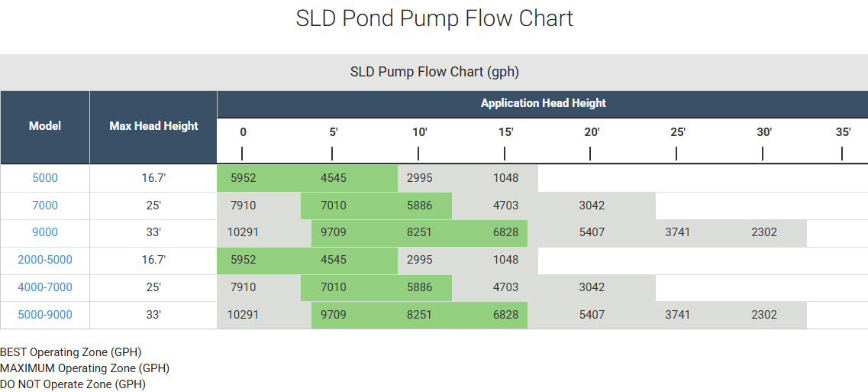Click the SLD Pond Pump Flow Chart title
This screenshot has height=392, width=868.
pyautogui.click(x=434, y=18)
